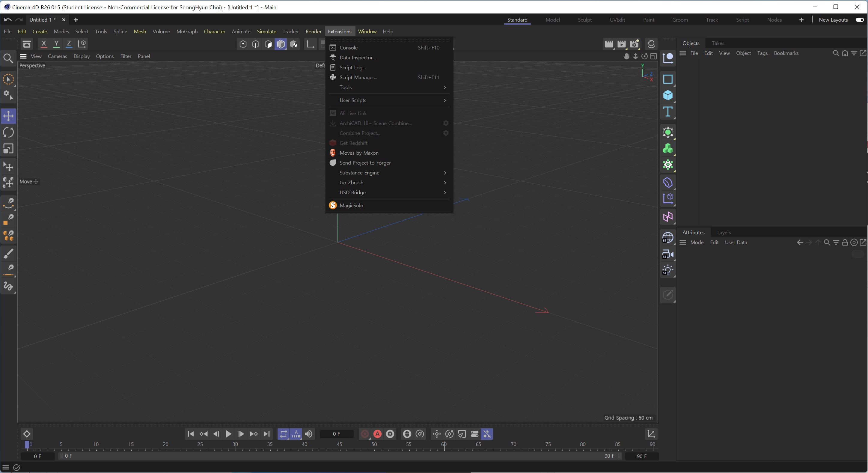Click the current frame 0 F field

pos(337,434)
